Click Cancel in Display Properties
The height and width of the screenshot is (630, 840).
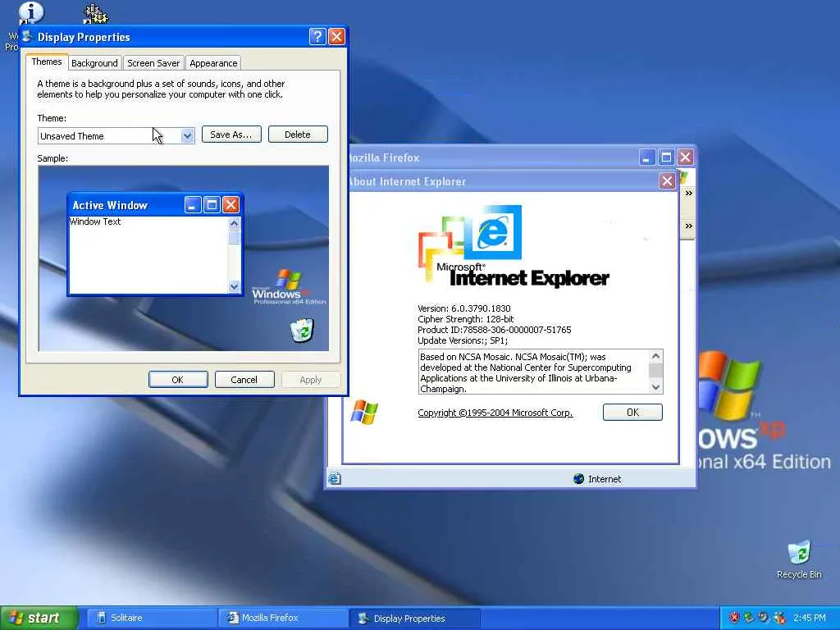coord(244,379)
